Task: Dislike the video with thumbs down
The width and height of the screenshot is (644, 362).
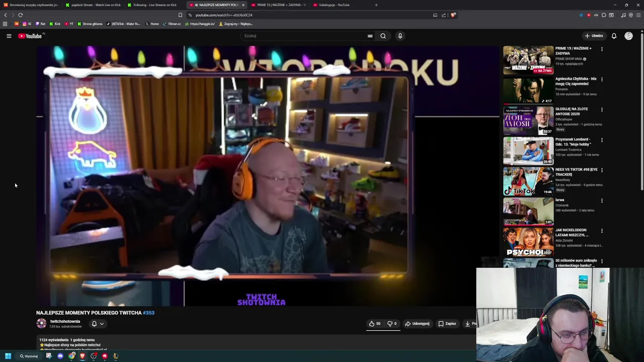Action: 392,323
